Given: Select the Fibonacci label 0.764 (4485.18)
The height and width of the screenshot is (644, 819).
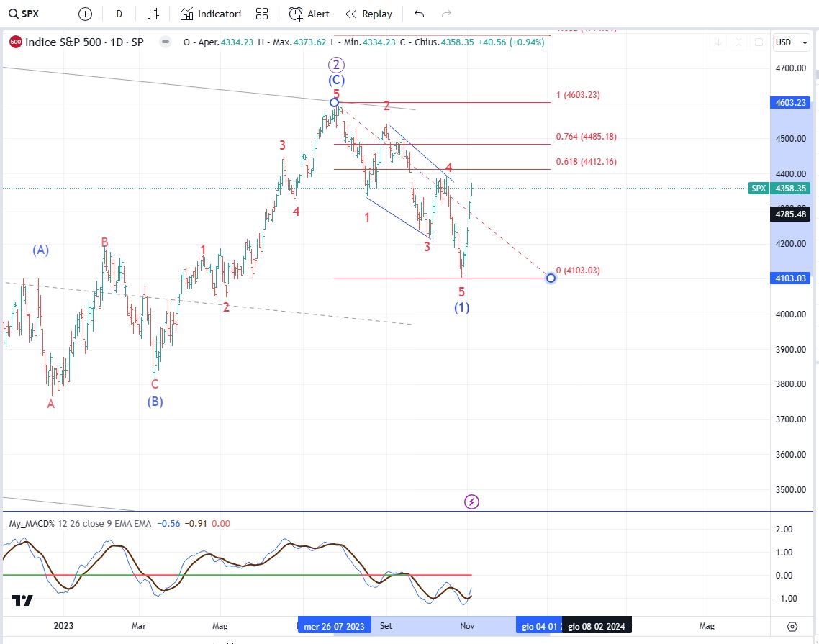Looking at the screenshot, I should [586, 137].
